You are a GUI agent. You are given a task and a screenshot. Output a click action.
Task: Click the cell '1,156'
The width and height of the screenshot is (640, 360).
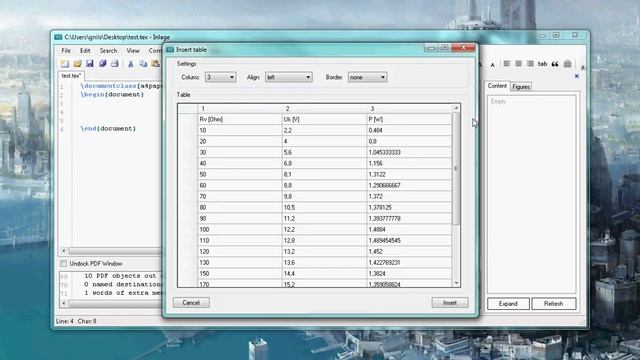[409, 163]
